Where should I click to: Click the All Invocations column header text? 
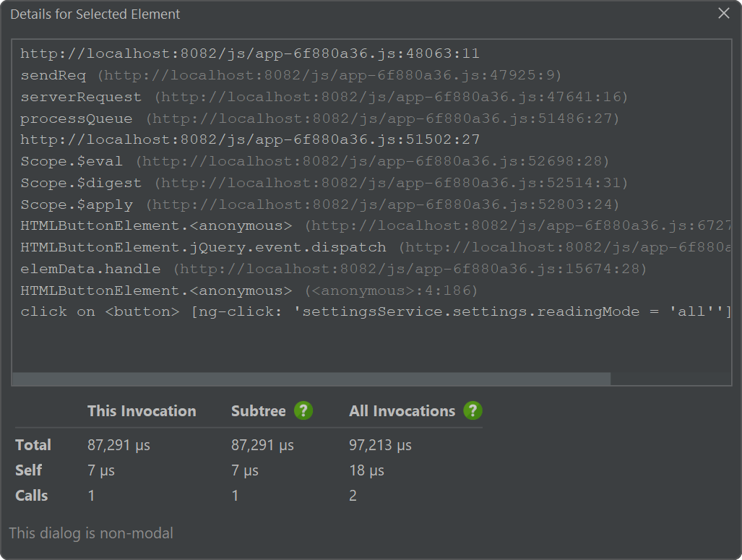[x=402, y=411]
